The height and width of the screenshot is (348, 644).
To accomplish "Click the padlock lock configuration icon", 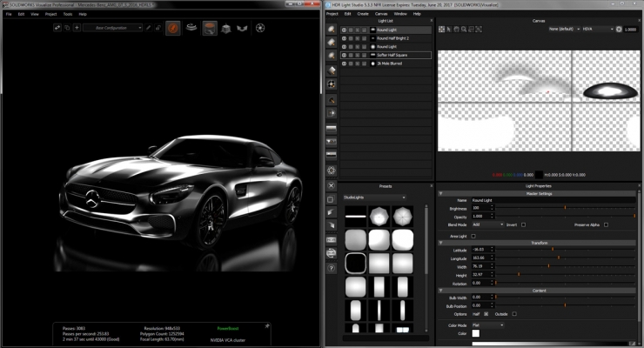I will pyautogui.click(x=158, y=28).
